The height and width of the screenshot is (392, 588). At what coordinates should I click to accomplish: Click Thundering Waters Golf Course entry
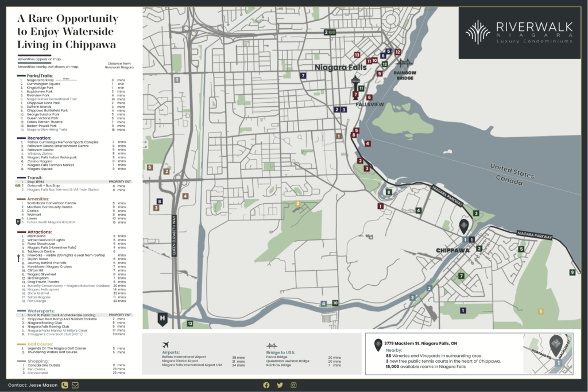(x=52, y=352)
